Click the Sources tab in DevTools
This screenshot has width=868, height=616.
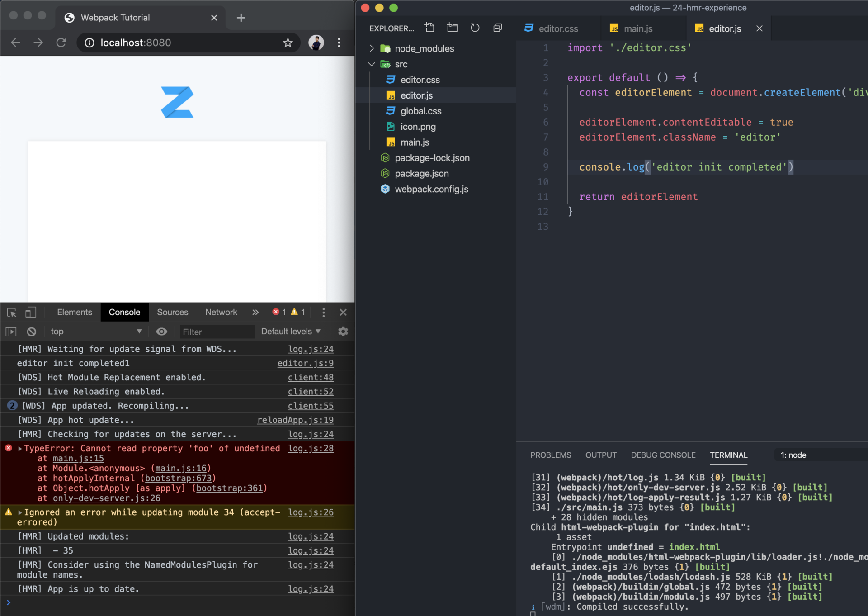pos(171,311)
